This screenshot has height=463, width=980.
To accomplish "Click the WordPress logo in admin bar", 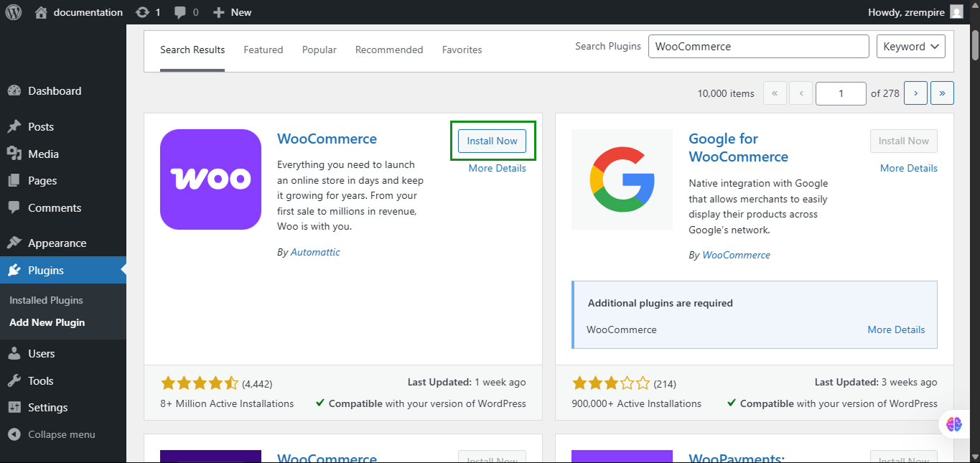I will pyautogui.click(x=14, y=12).
